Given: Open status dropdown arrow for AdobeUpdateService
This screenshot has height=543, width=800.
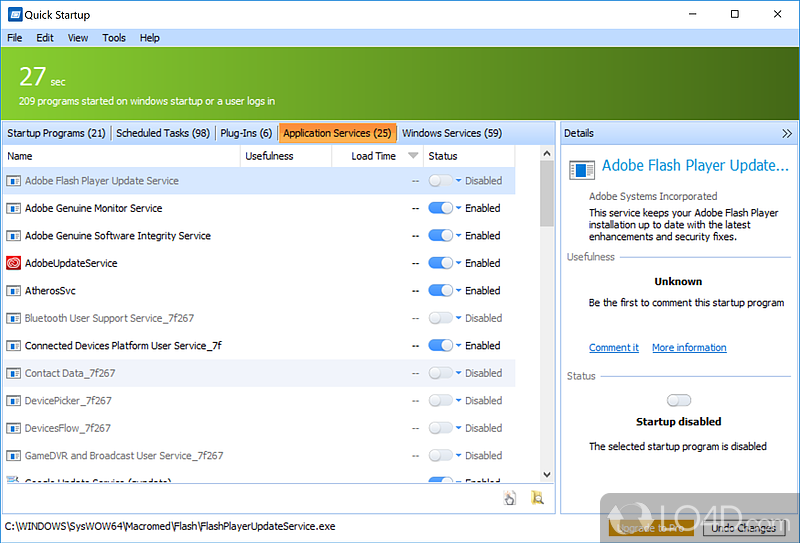Looking at the screenshot, I should 458,264.
